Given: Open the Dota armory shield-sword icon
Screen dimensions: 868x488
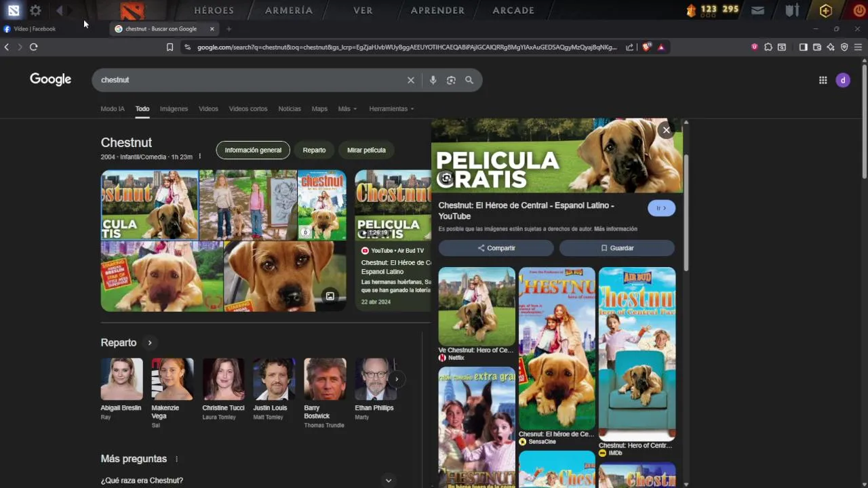Looking at the screenshot, I should coord(792,10).
